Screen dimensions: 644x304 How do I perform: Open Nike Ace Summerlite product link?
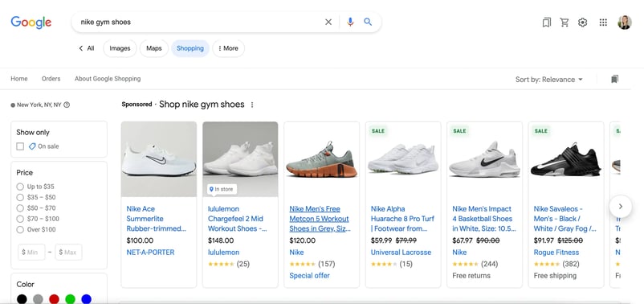pyautogui.click(x=156, y=219)
